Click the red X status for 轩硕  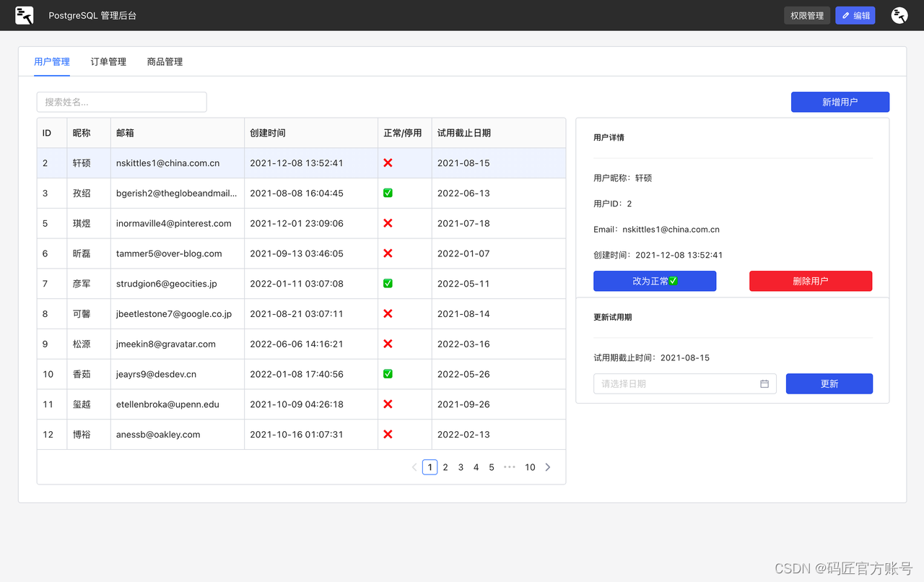point(388,163)
